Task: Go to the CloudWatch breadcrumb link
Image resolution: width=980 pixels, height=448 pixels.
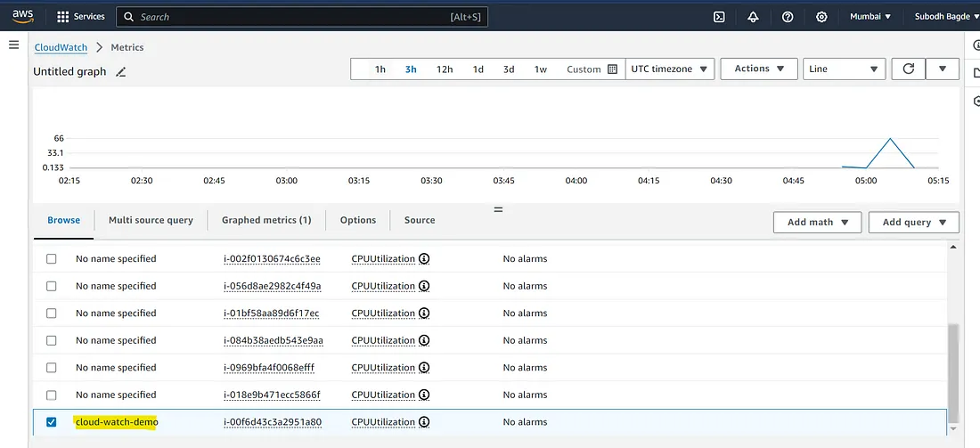Action: pyautogui.click(x=61, y=47)
